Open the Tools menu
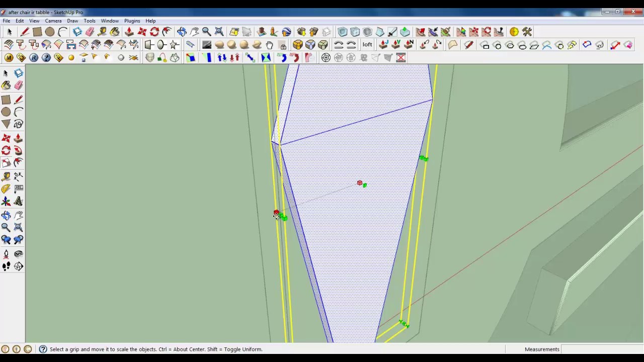The height and width of the screenshot is (362, 644). pos(90,21)
